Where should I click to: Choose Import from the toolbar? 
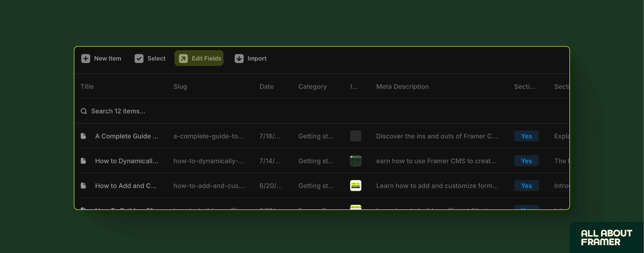coord(250,59)
